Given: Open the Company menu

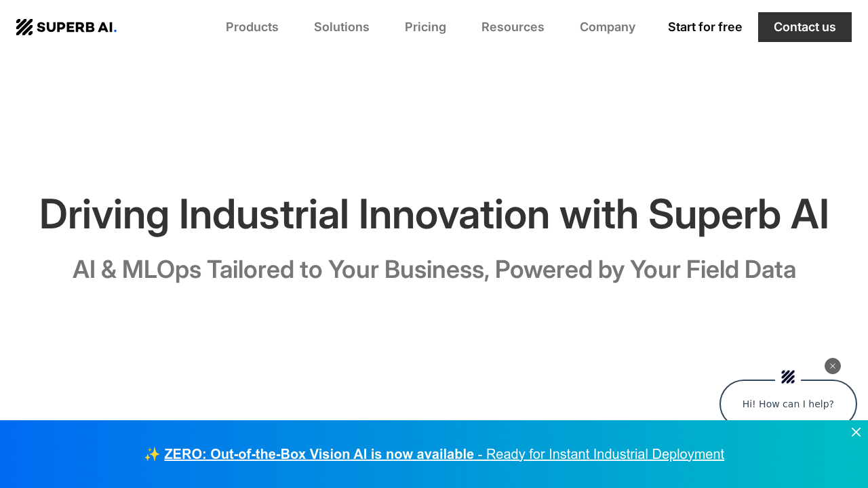Looking at the screenshot, I should (608, 27).
